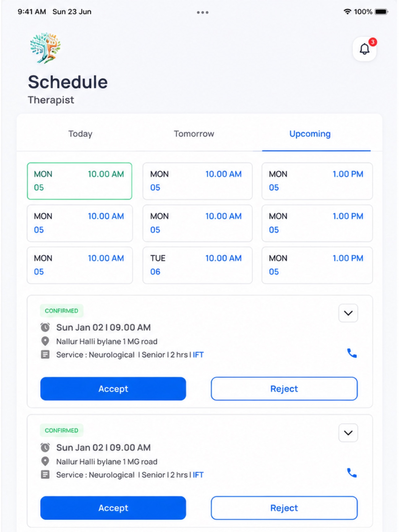Reject the first appointment

click(284, 388)
